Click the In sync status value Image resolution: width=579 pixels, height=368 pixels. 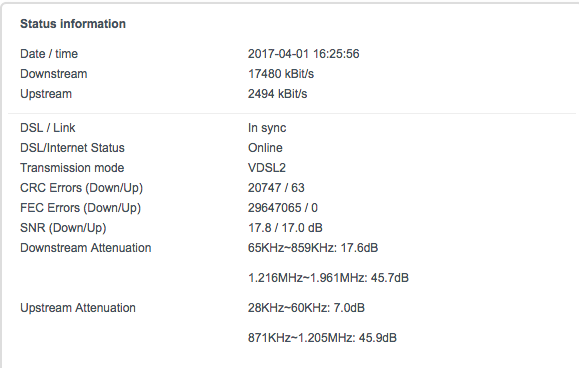click(x=267, y=128)
